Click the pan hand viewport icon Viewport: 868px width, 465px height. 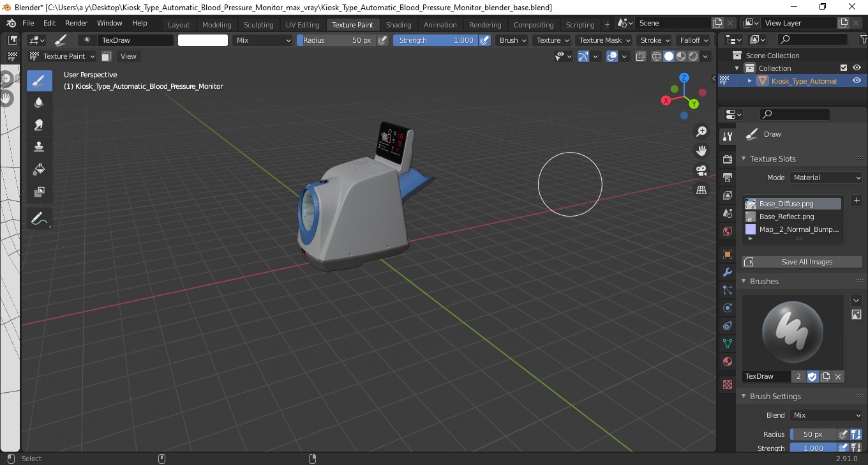pyautogui.click(x=701, y=151)
